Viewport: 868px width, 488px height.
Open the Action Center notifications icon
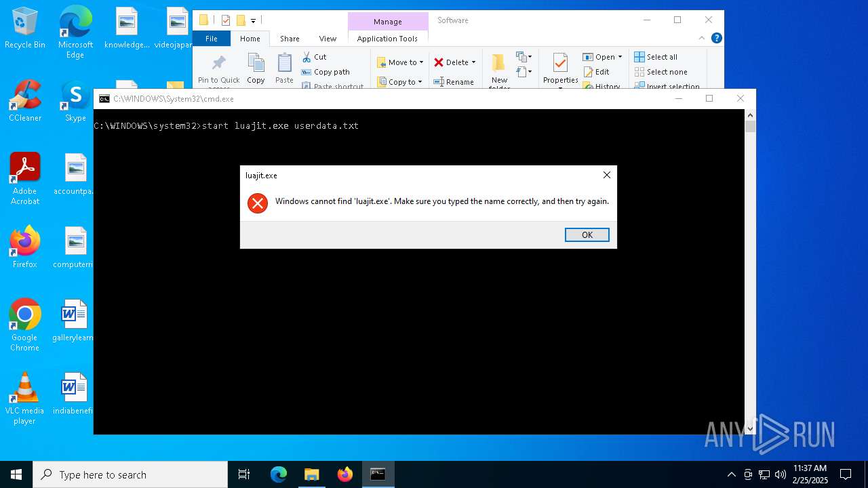point(846,474)
